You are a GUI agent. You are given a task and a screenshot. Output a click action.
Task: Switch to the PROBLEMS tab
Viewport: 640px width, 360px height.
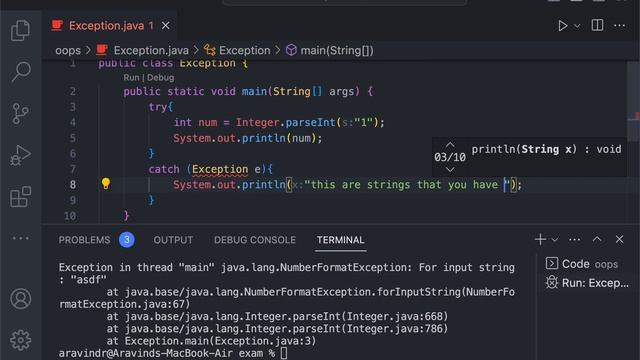click(x=84, y=240)
